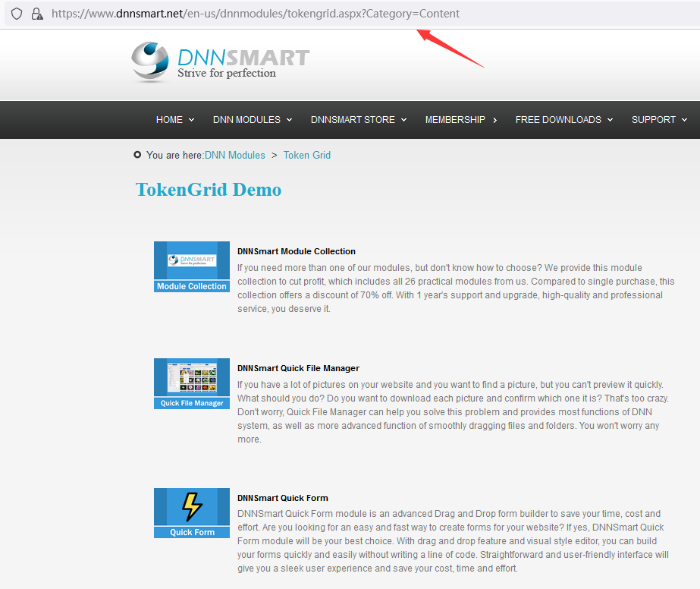Open the HOME menu
Screen dimensions: 700x589
(169, 120)
